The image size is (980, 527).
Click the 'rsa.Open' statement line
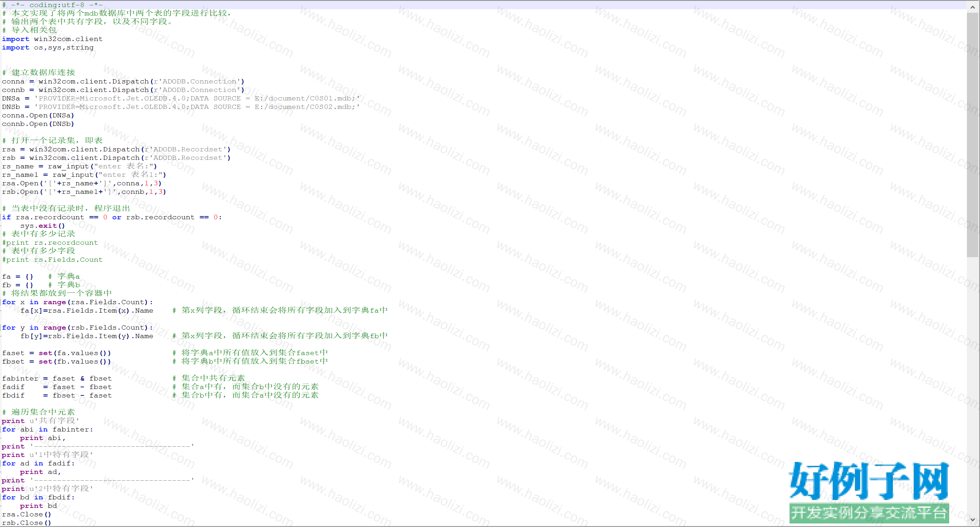click(82, 183)
